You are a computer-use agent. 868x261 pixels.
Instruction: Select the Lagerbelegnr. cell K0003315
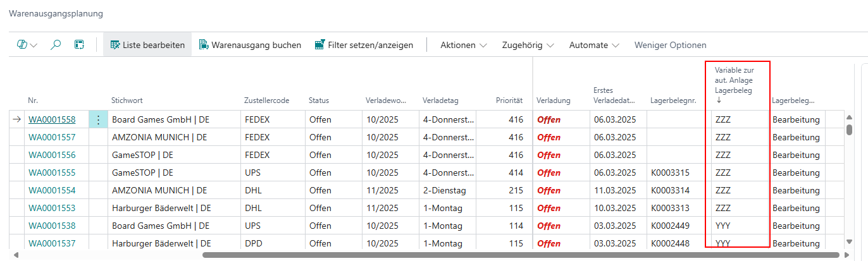tap(670, 173)
